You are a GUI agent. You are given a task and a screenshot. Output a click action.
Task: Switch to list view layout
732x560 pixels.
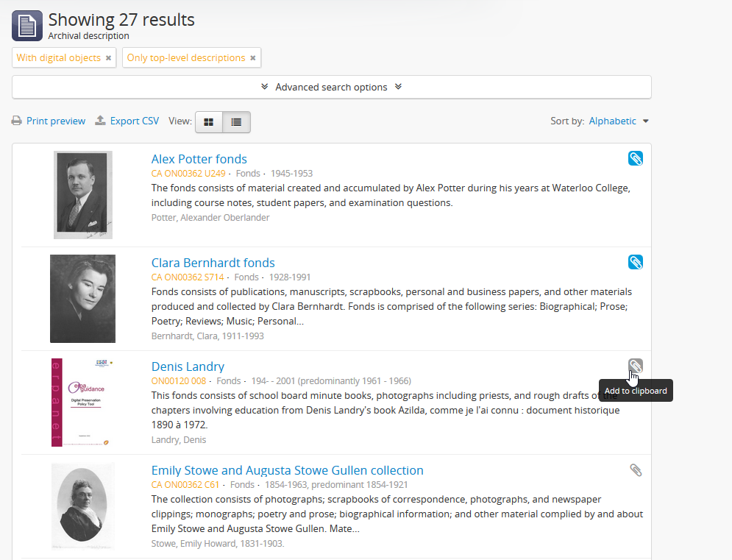[x=236, y=122]
